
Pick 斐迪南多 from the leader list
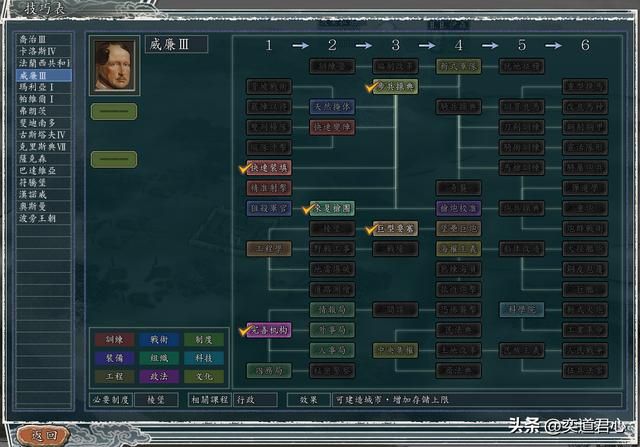(44, 123)
